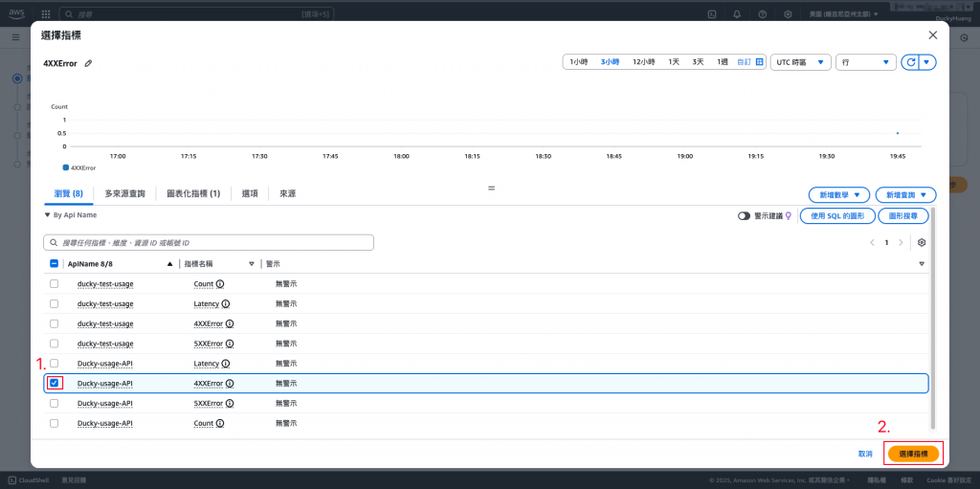This screenshot has height=489, width=980.
Task: Click the AWS logo home icon
Action: click(16, 13)
